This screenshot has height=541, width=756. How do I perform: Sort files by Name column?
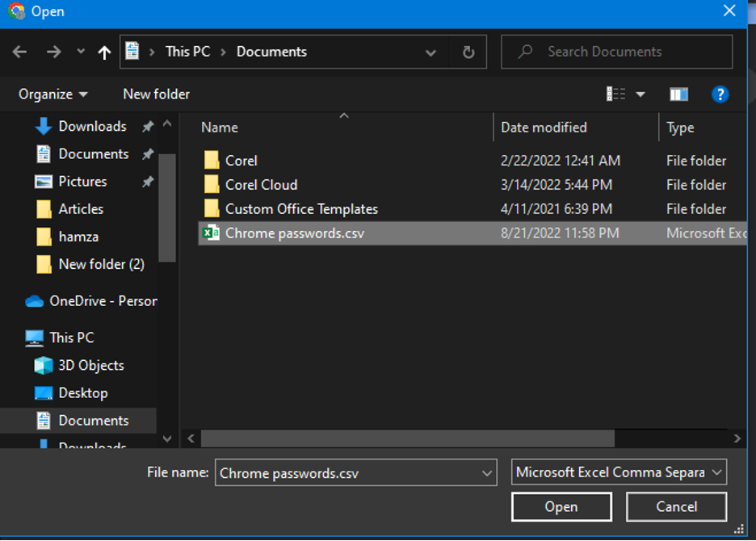point(220,128)
